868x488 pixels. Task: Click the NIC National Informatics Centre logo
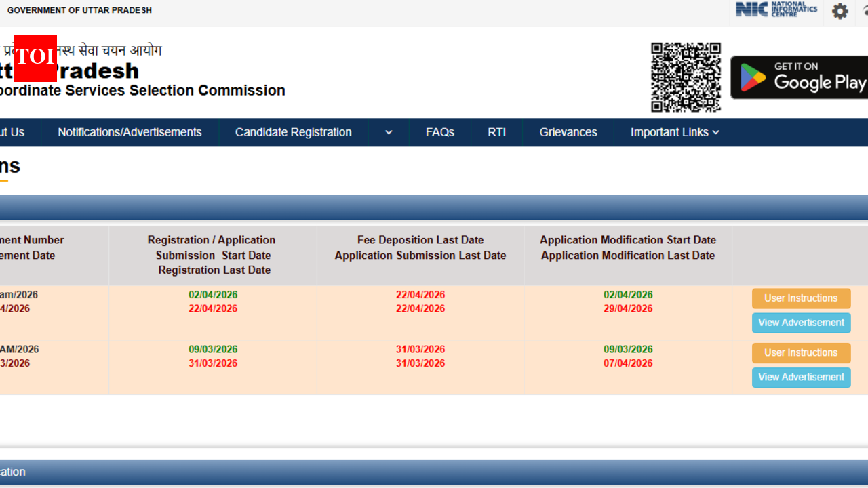(776, 10)
